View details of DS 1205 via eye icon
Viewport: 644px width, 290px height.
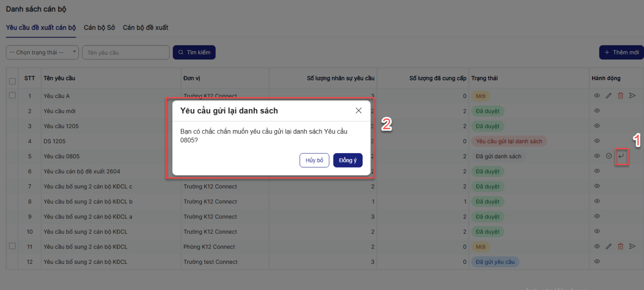click(x=597, y=141)
